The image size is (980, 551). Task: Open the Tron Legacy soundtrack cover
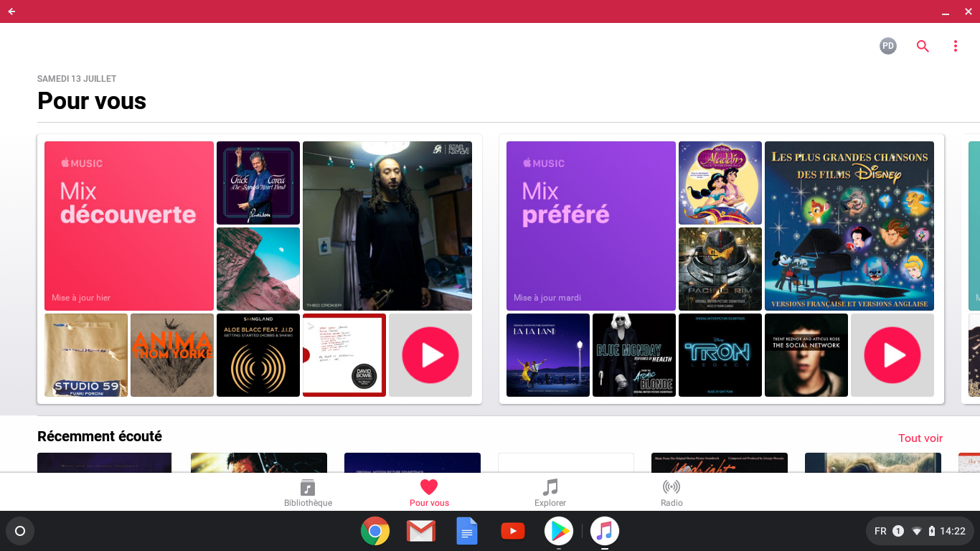point(720,355)
